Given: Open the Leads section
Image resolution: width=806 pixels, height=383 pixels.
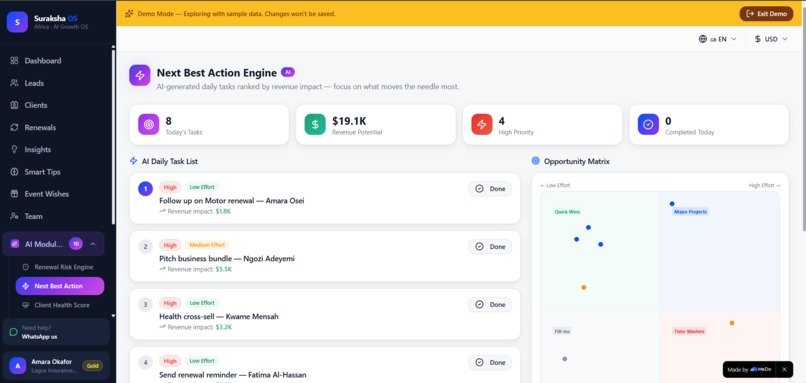Looking at the screenshot, I should point(34,83).
